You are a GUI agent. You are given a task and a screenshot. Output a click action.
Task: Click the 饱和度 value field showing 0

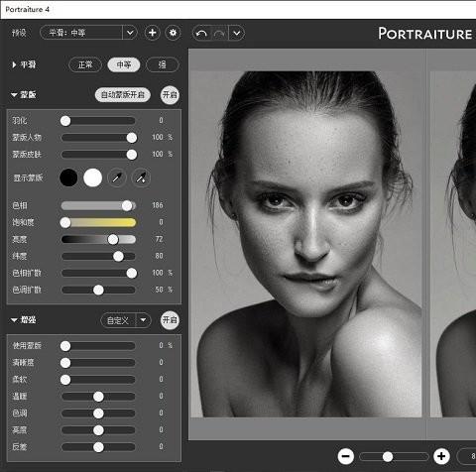[161, 222]
